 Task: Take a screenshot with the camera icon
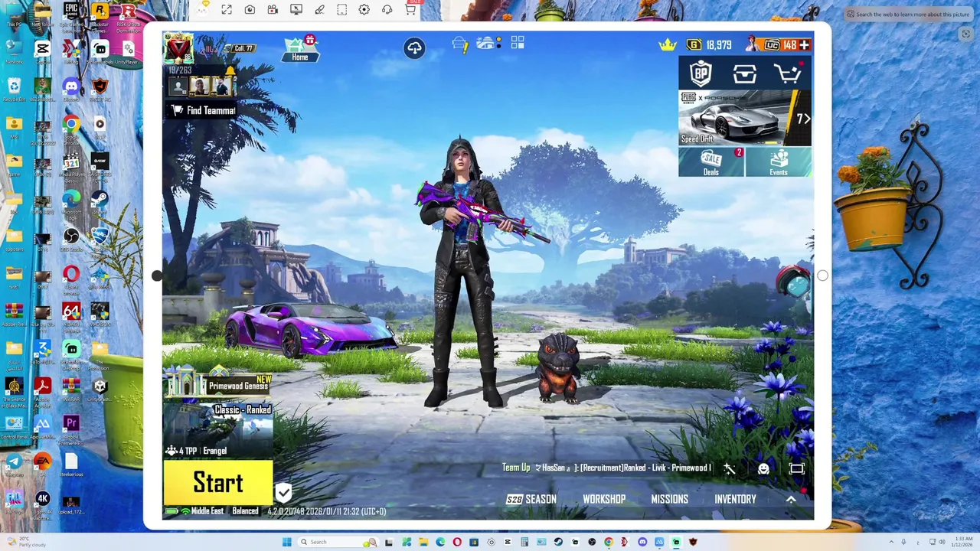pyautogui.click(x=250, y=9)
